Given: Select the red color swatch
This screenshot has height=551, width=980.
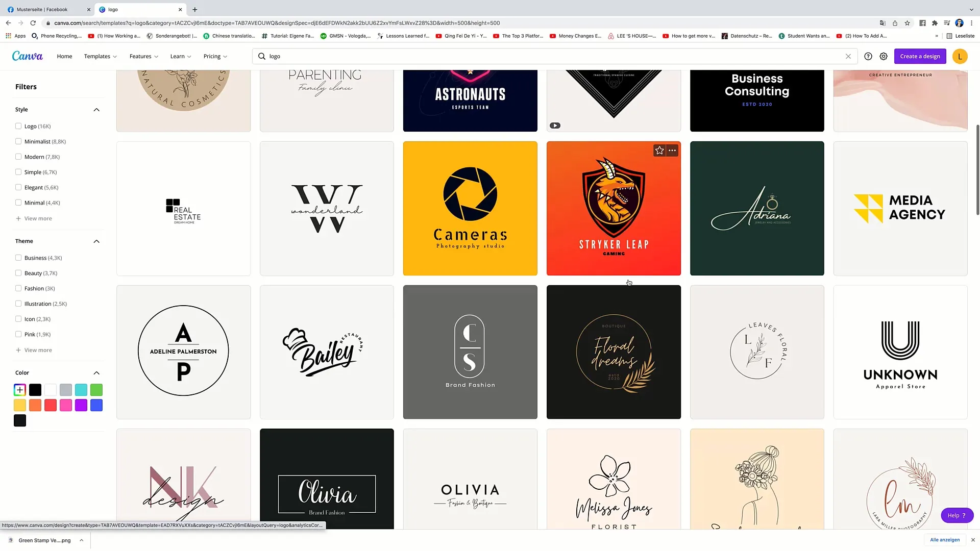Looking at the screenshot, I should pos(51,405).
